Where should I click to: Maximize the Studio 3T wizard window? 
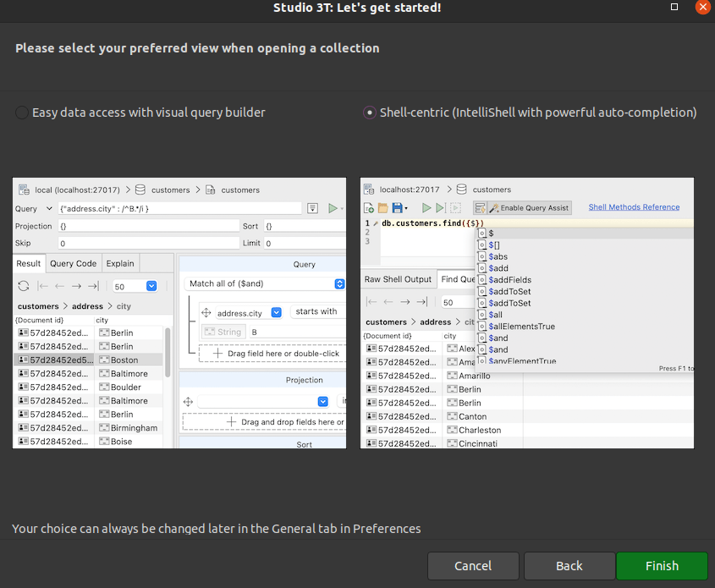pyautogui.click(x=674, y=7)
